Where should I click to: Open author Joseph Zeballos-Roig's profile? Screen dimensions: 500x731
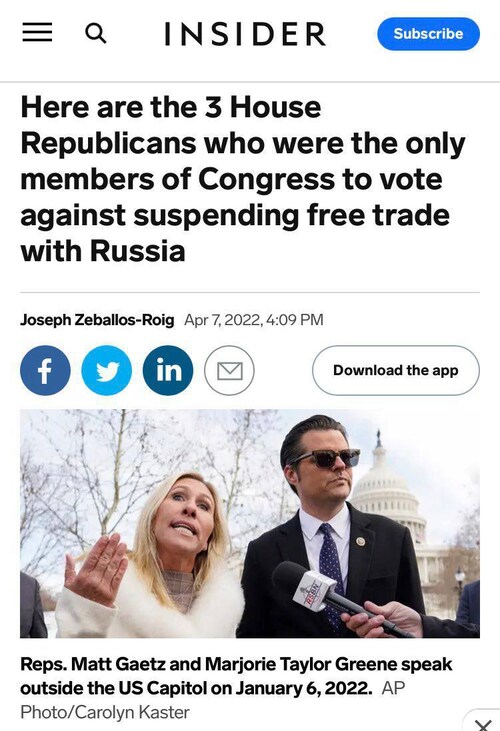pos(97,320)
